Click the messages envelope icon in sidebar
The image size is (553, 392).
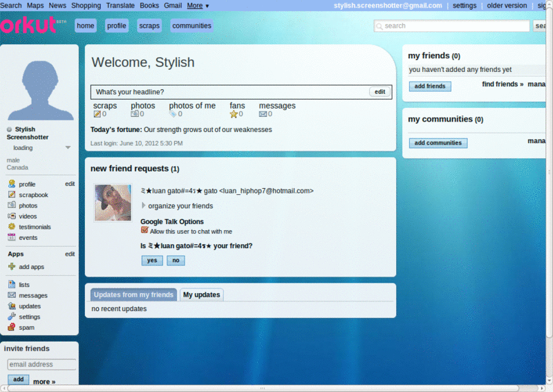pyautogui.click(x=12, y=295)
